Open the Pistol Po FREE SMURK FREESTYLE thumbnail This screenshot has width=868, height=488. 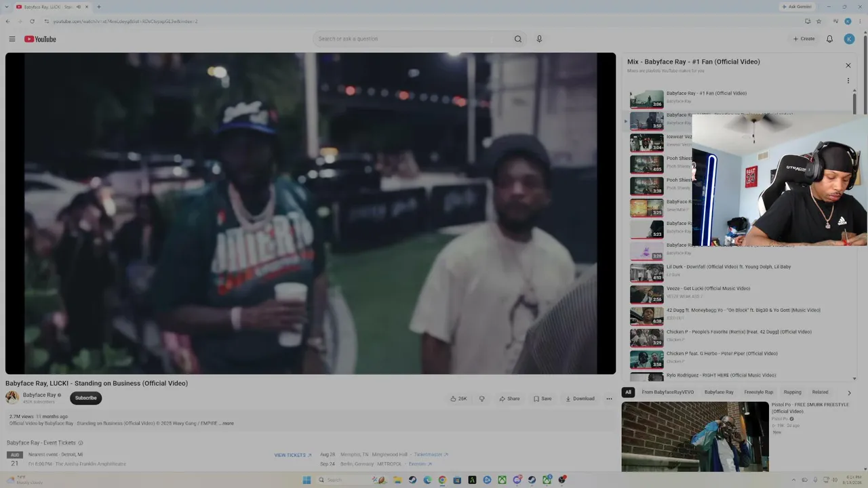695,436
